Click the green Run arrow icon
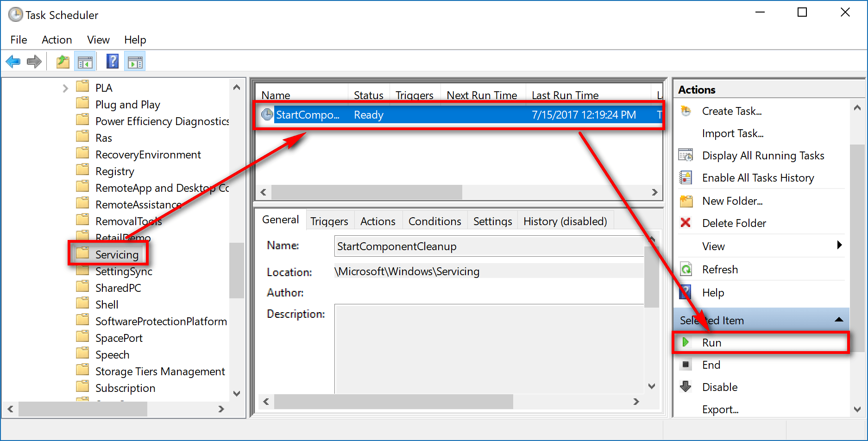This screenshot has height=441, width=868. coord(686,342)
